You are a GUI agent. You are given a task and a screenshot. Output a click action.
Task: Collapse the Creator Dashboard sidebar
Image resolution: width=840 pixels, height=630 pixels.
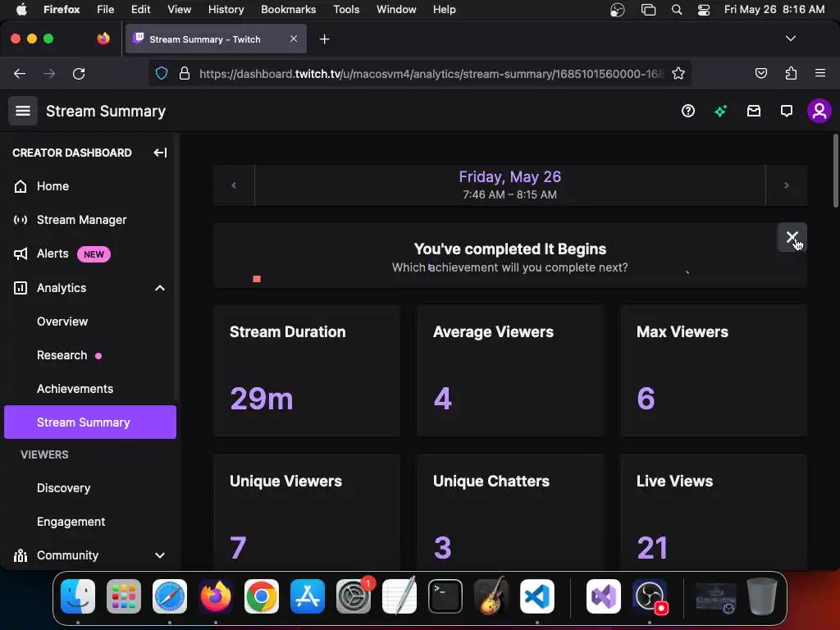click(x=160, y=153)
